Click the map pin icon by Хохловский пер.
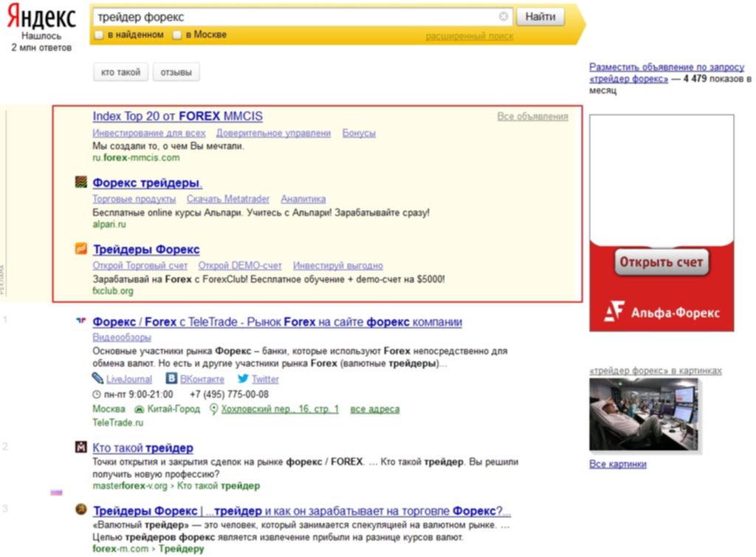The width and height of the screenshot is (756, 557). (213, 409)
